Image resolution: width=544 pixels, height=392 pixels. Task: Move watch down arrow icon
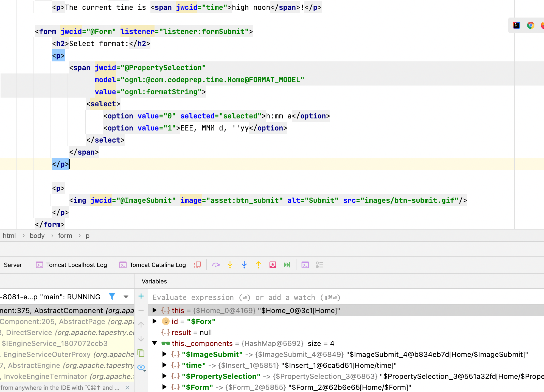click(x=141, y=339)
